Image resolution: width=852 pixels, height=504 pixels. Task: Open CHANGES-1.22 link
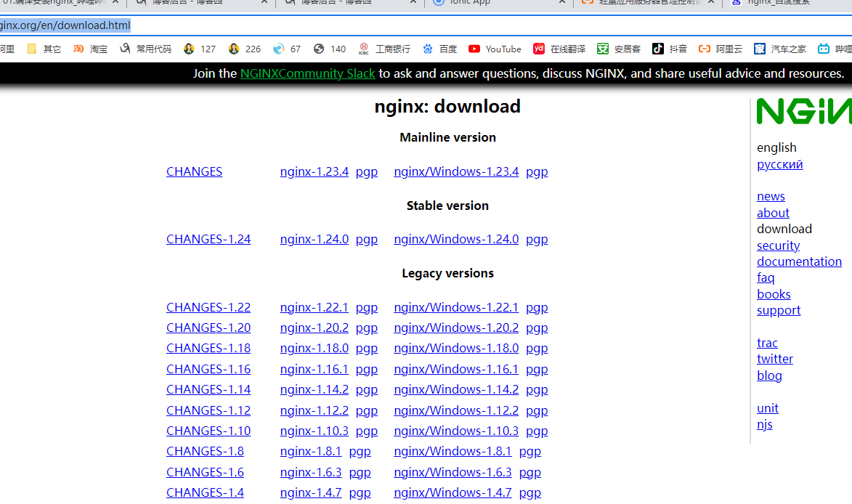(208, 307)
